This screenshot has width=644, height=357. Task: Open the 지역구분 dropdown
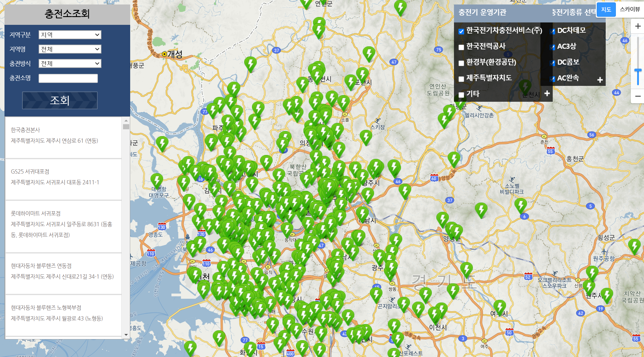click(70, 35)
